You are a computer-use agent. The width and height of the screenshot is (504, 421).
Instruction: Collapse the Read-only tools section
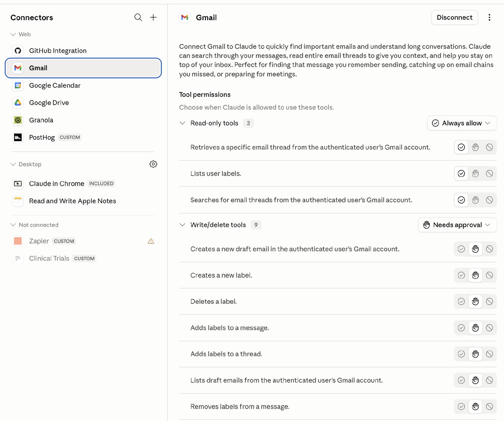pyautogui.click(x=183, y=123)
